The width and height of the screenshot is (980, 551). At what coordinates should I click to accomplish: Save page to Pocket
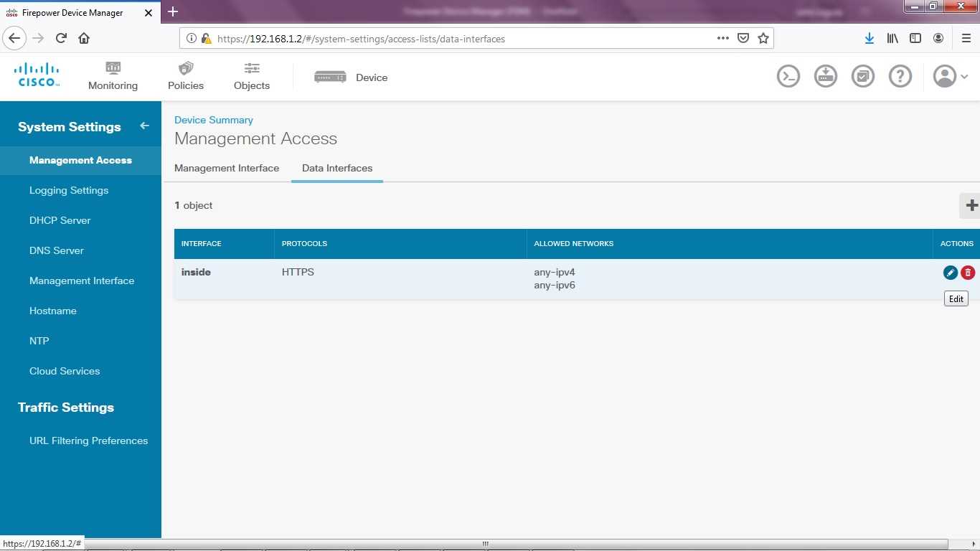click(x=744, y=38)
